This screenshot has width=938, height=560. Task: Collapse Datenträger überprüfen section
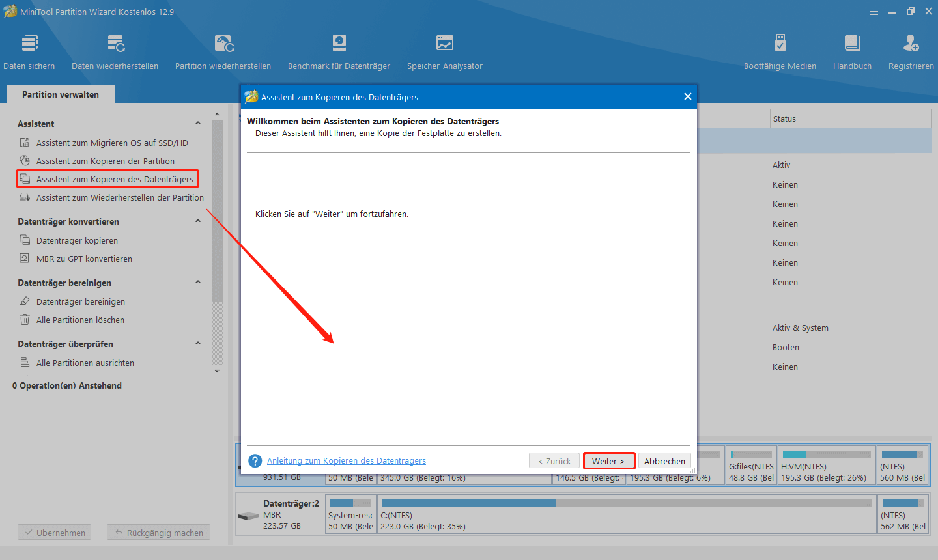pyautogui.click(x=198, y=344)
